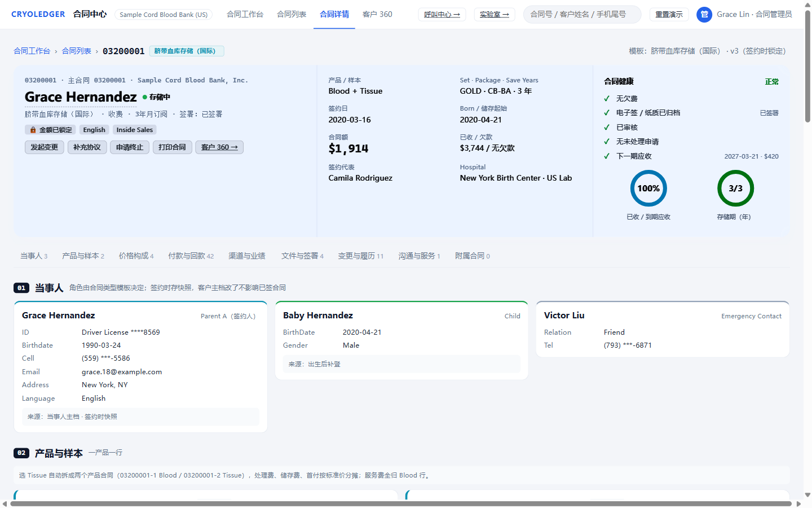Jump to 当事人 3 section tab

pos(34,256)
